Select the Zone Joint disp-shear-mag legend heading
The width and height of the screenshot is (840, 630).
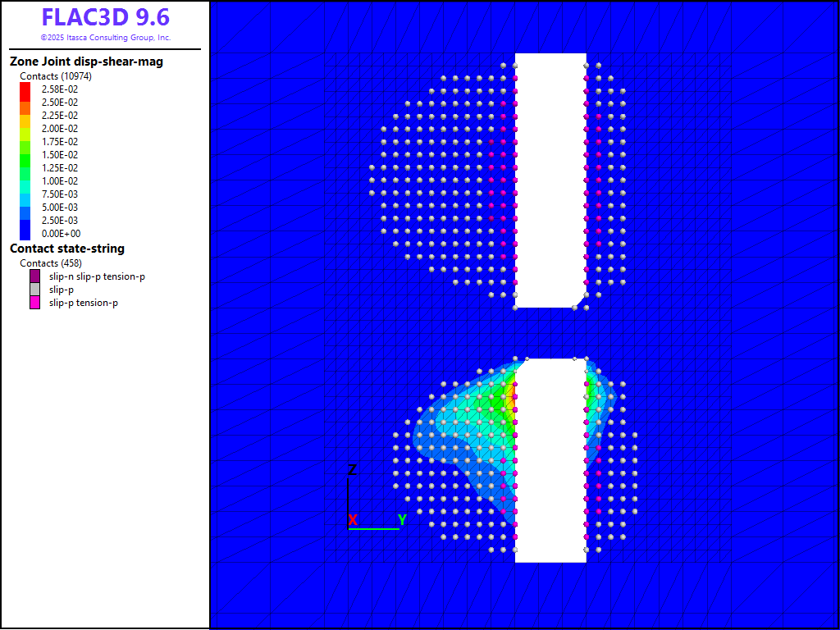86,62
